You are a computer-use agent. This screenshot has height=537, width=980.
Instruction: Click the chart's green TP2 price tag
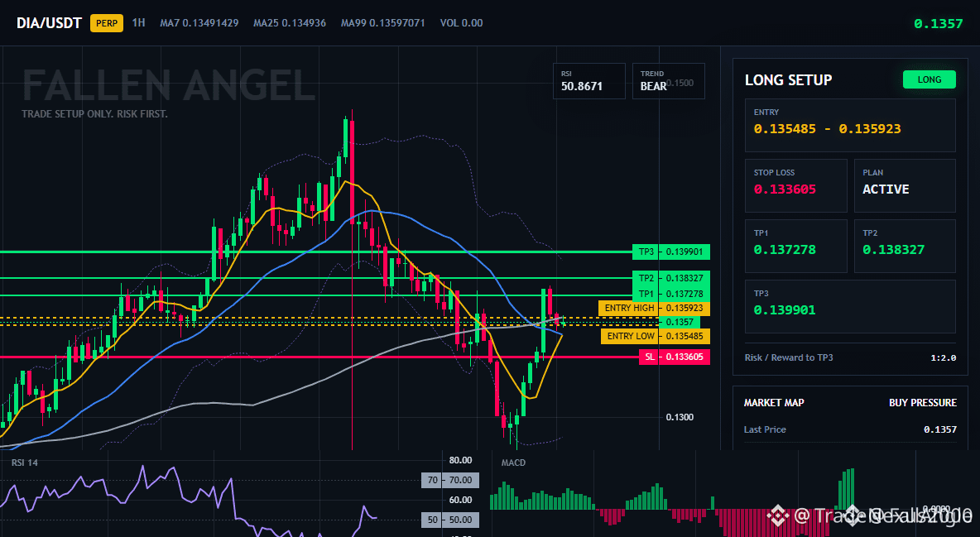[x=670, y=278]
